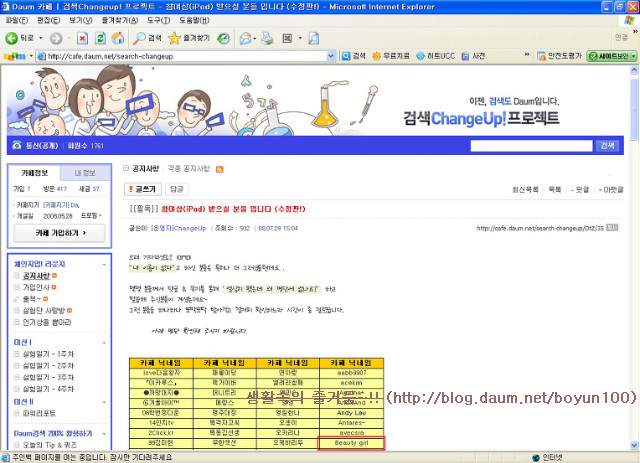Viewport: 640px width, 463px height.
Task: Open 사전 dictionary toolbar shortcut
Action: click(473, 56)
